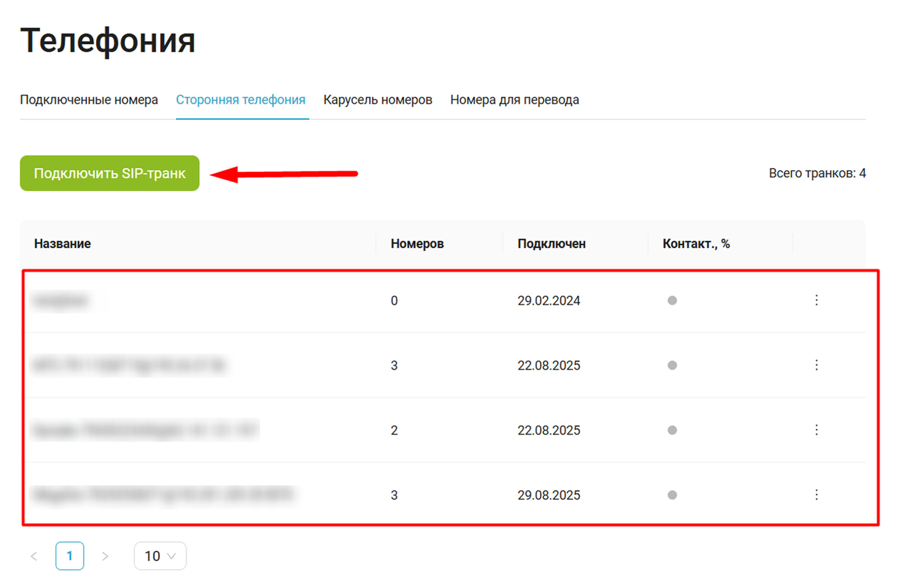The height and width of the screenshot is (588, 920).
Task: Open Сторонняя телефония tab
Action: [240, 100]
